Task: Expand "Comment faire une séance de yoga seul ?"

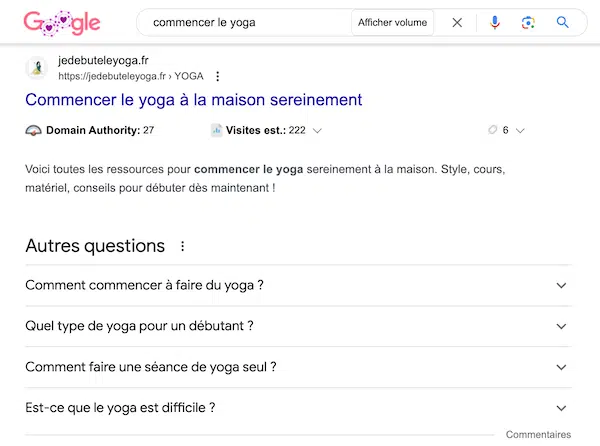Action: [x=560, y=367]
